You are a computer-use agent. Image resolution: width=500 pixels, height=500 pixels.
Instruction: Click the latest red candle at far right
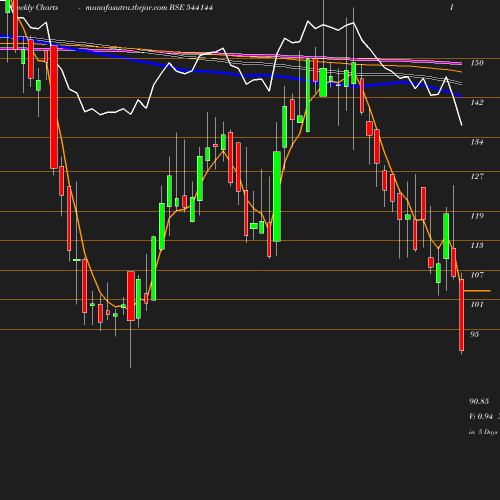(x=462, y=315)
